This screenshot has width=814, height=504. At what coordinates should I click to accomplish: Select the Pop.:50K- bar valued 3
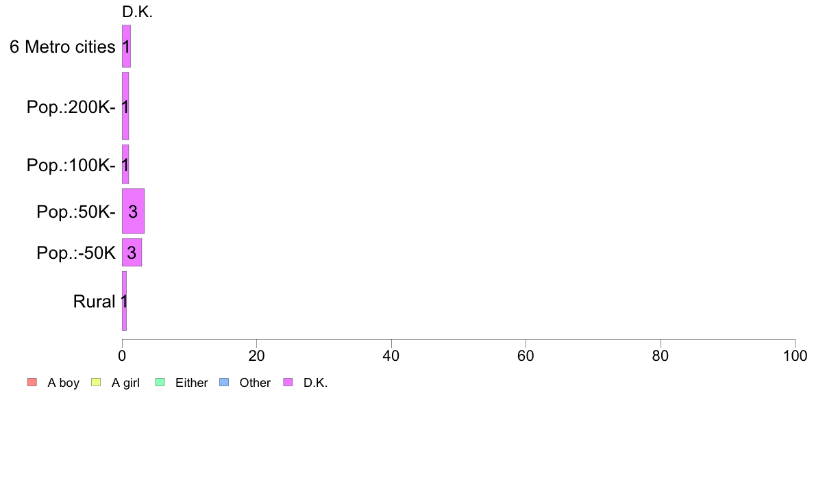(133, 211)
